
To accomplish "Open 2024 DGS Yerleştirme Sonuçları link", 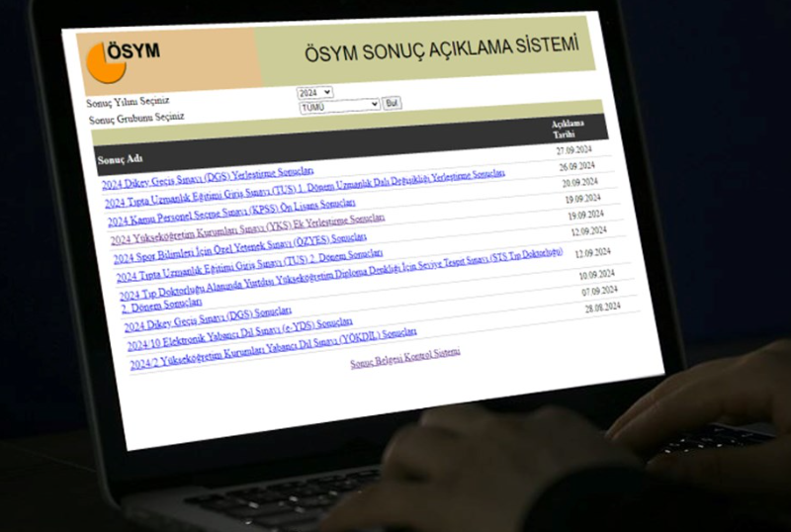I will [208, 178].
